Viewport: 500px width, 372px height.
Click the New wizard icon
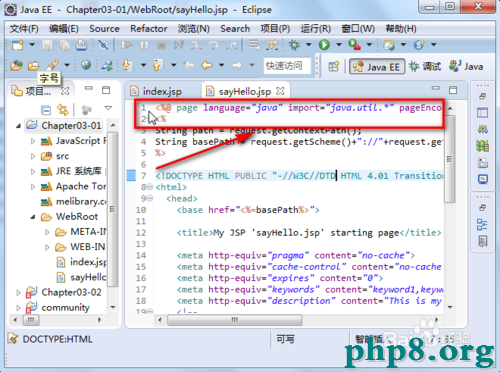pos(17,45)
